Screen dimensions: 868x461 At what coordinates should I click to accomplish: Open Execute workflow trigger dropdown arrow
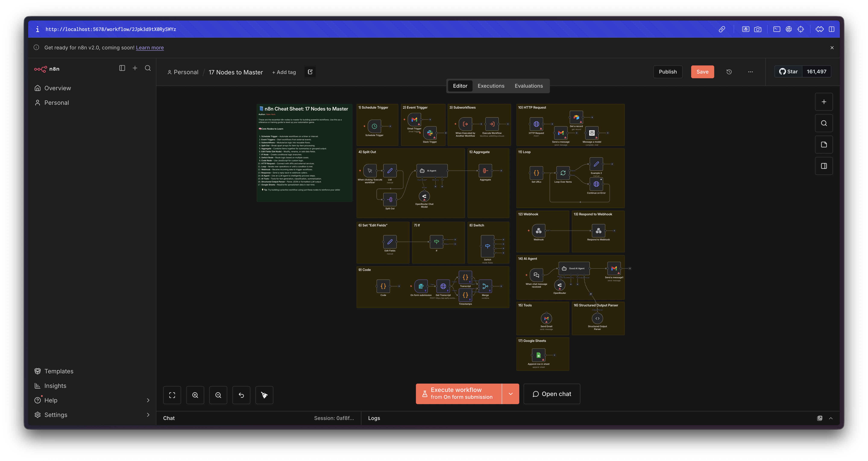click(510, 394)
